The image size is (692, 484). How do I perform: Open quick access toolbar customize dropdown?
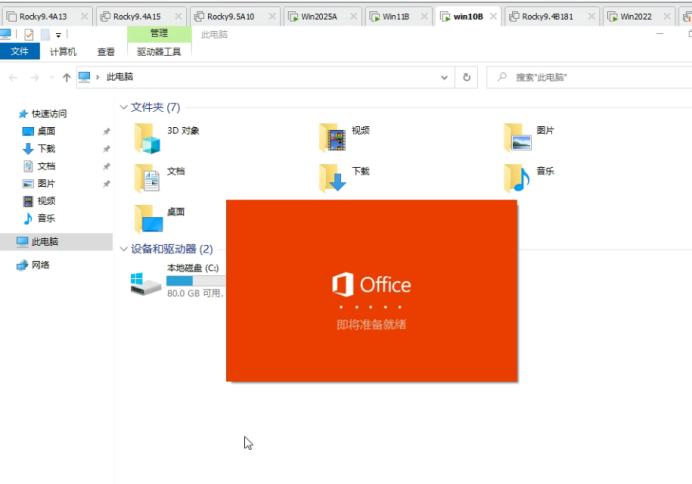(58, 35)
